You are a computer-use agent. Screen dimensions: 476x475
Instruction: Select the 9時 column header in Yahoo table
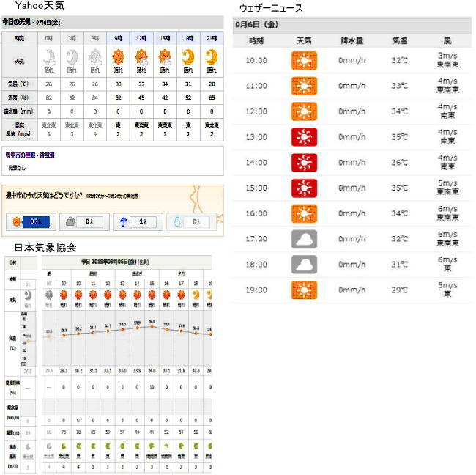click(118, 38)
